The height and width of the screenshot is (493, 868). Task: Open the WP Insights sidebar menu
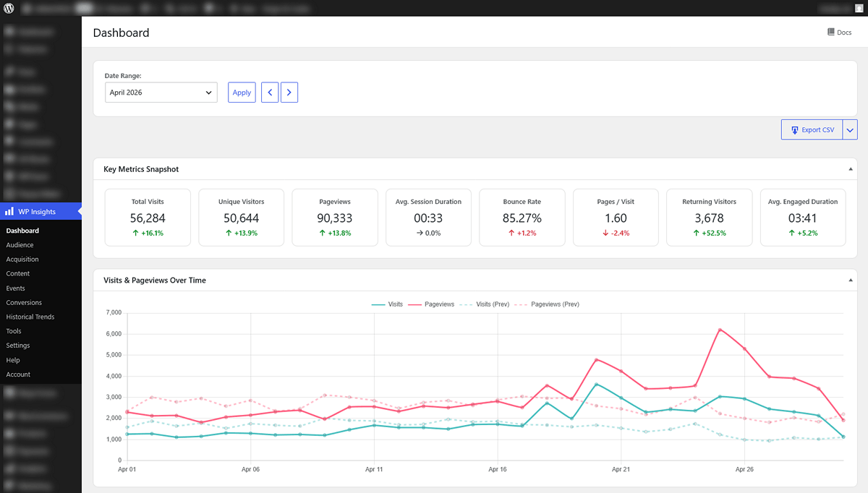(x=41, y=212)
